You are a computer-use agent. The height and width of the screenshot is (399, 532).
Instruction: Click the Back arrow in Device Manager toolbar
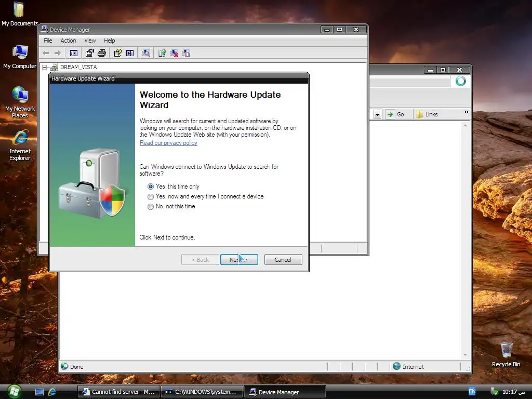click(46, 53)
